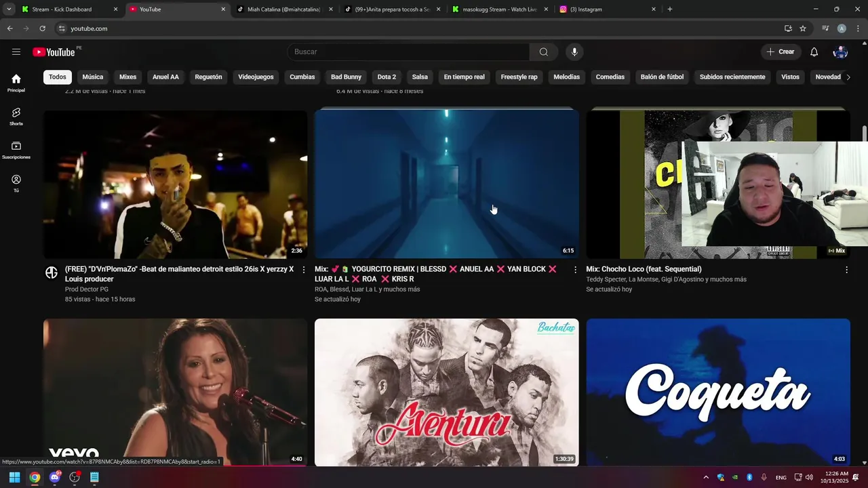This screenshot has width=868, height=488.
Task: Select the Todos filter chip
Action: (58, 77)
